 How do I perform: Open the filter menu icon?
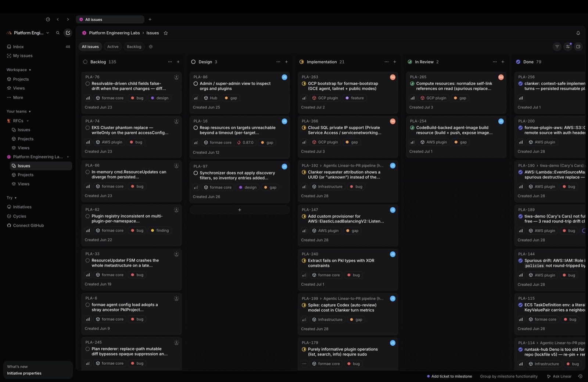557,47
